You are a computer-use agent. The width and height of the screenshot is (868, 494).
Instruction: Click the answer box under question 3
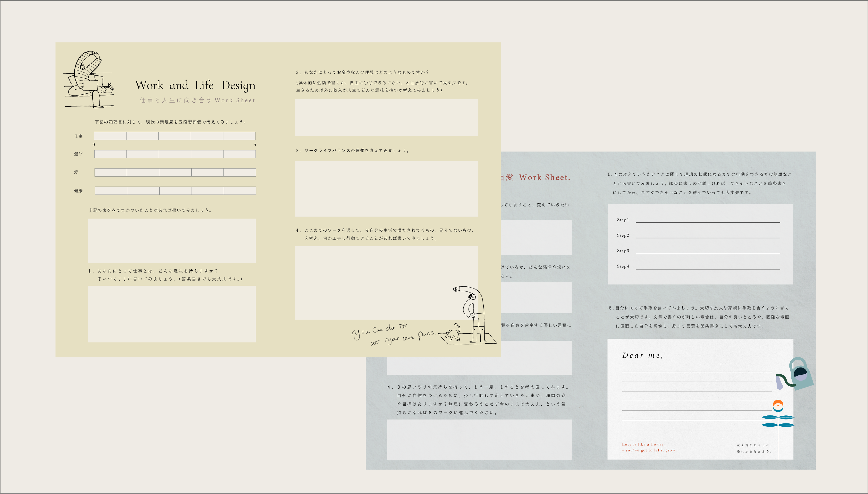coord(386,189)
